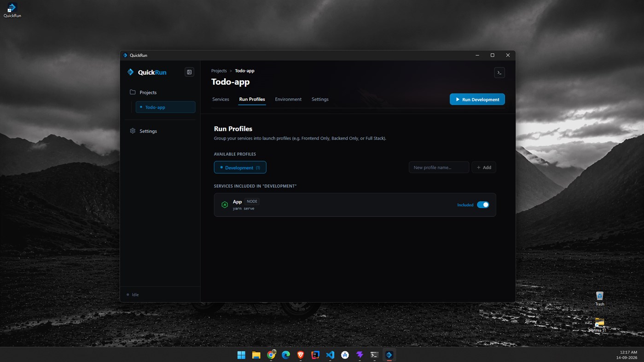Open the Environment tab
Screen dimensions: 644x362
coord(288,99)
